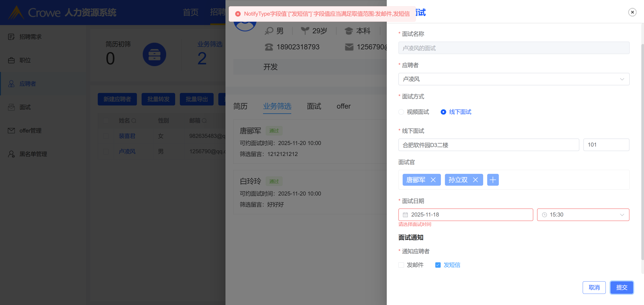Open the 2025-11-18 date picker

(465, 215)
